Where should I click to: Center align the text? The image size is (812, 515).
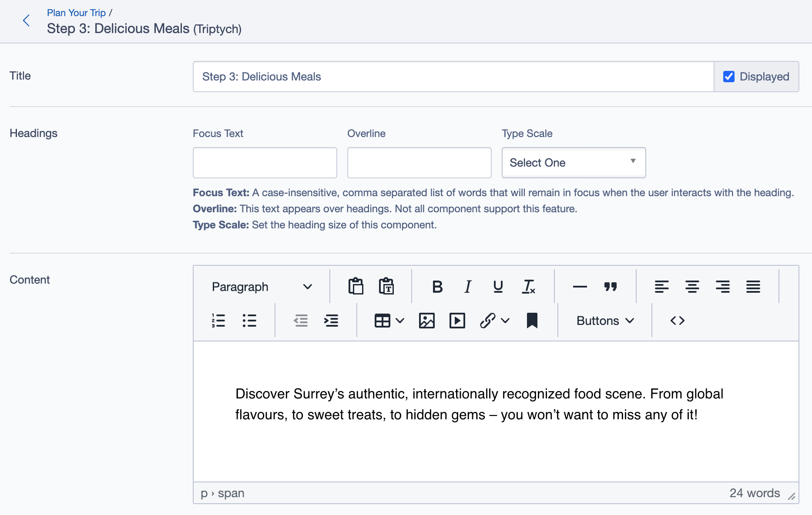tap(692, 287)
